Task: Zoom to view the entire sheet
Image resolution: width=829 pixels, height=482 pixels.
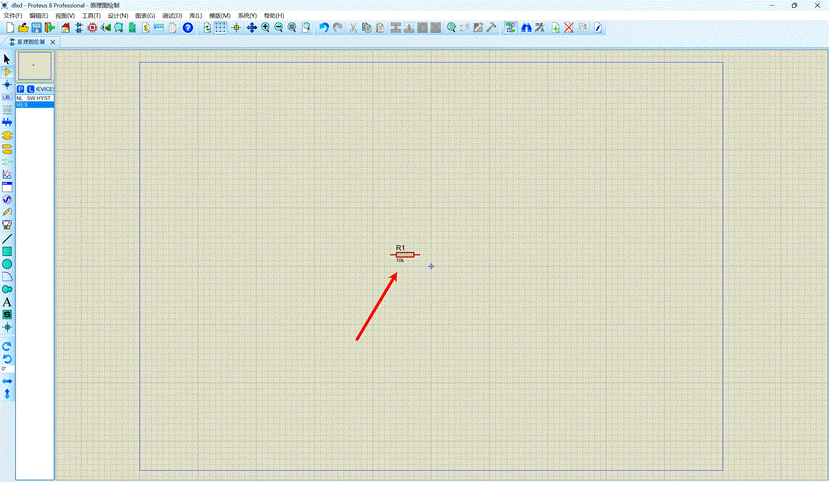Action: (x=292, y=27)
